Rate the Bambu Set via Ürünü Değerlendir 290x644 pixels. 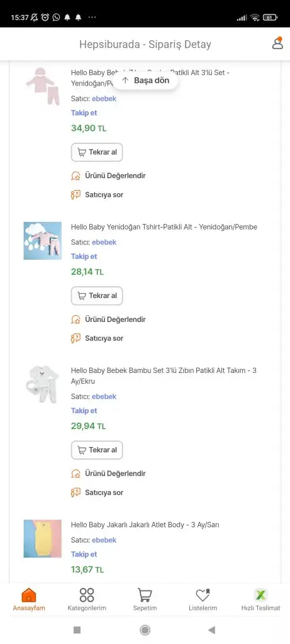click(x=108, y=474)
